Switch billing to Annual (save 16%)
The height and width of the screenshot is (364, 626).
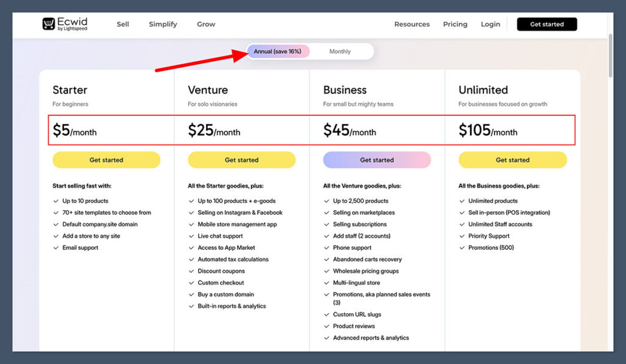point(278,51)
